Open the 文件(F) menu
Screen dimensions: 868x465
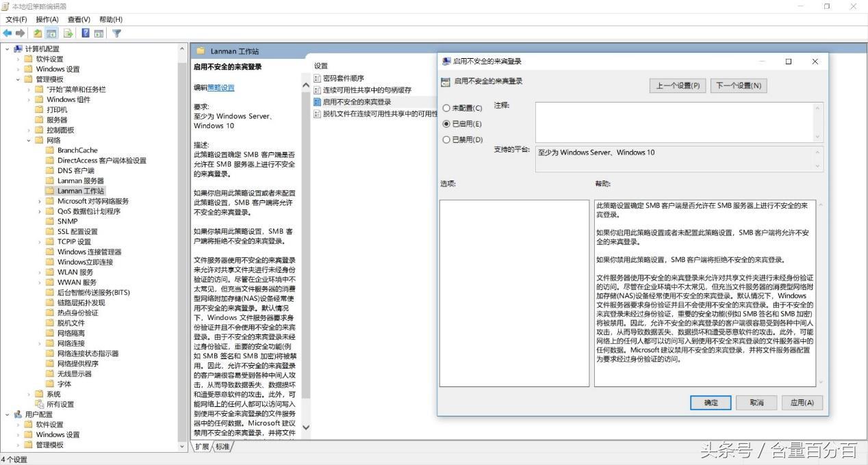click(x=16, y=19)
